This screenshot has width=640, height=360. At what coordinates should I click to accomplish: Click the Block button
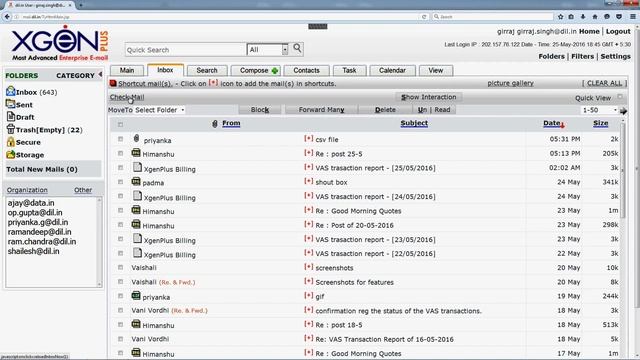coord(260,110)
